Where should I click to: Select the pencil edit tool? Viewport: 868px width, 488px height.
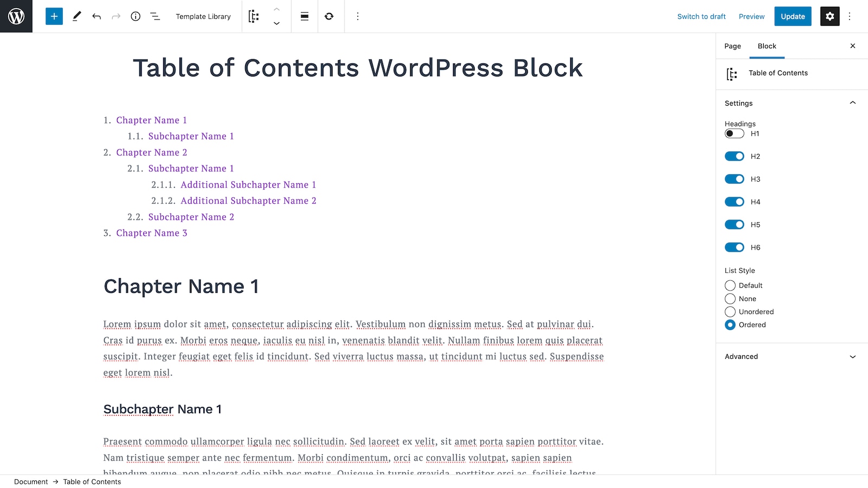point(77,16)
